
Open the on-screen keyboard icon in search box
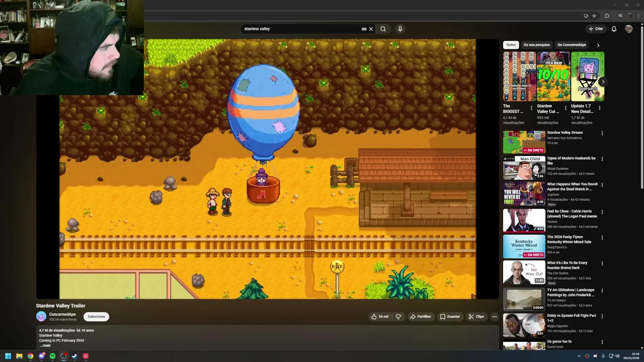pyautogui.click(x=364, y=29)
